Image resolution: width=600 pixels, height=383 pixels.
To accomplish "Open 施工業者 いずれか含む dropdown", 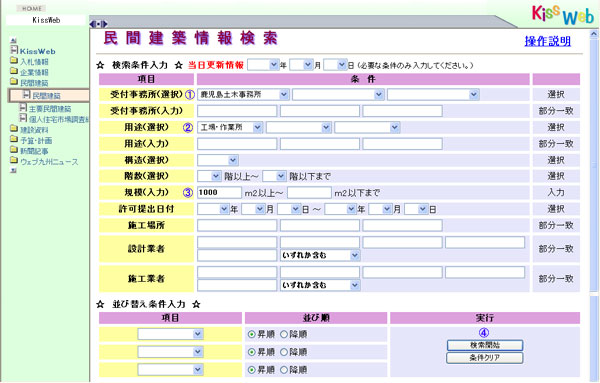I will 320,285.
